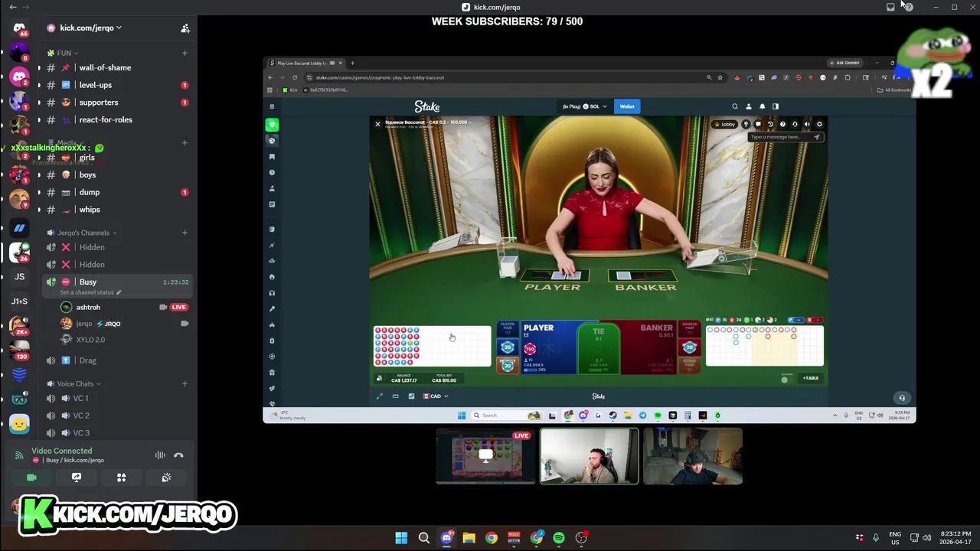Open the Video Connected connection details

[61, 451]
